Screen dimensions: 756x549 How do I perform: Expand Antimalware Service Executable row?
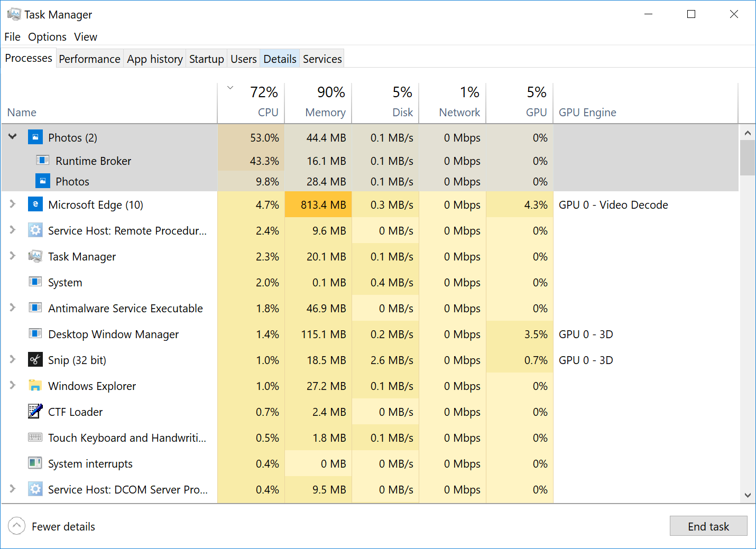pos(13,308)
